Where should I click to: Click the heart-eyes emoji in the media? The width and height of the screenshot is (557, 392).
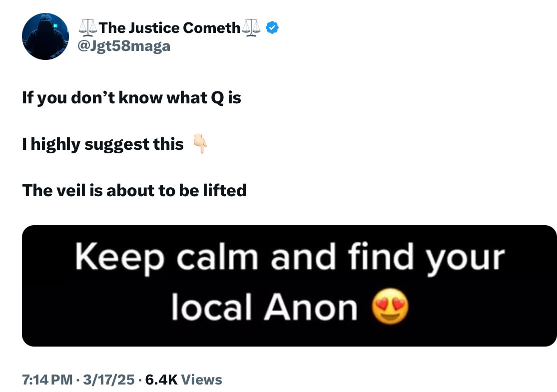(391, 309)
